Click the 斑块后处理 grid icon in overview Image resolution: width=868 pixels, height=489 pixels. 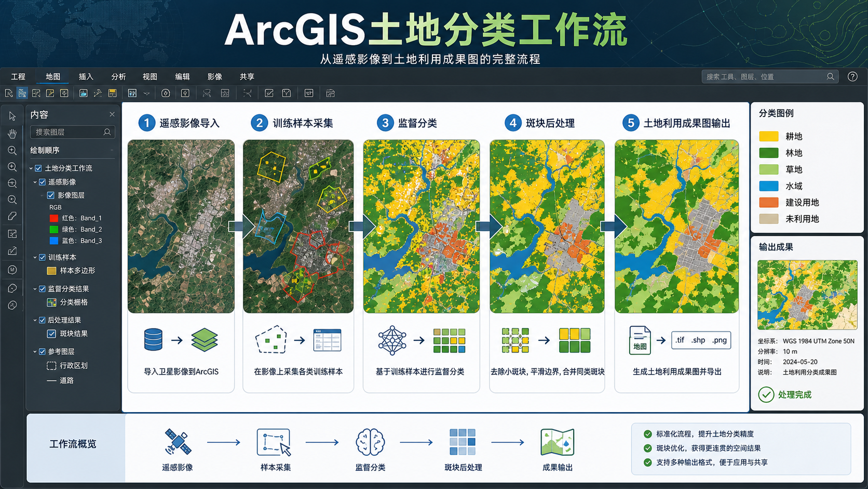coord(463,442)
